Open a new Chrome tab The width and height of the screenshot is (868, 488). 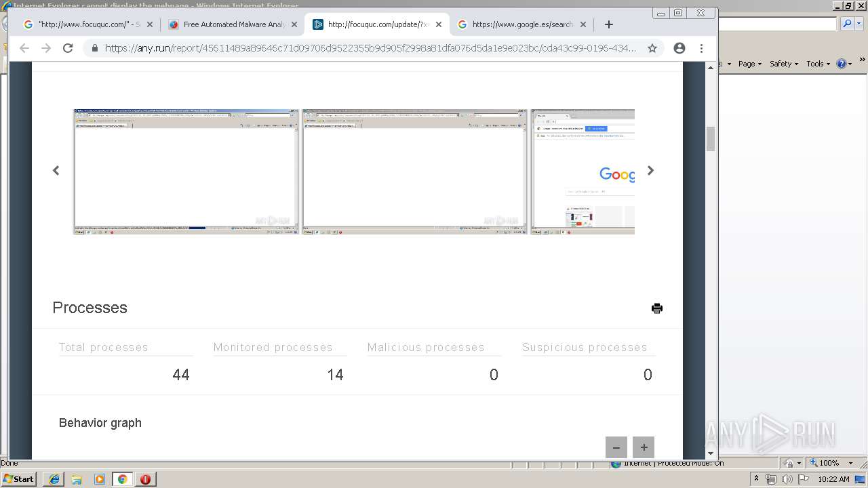click(x=609, y=24)
